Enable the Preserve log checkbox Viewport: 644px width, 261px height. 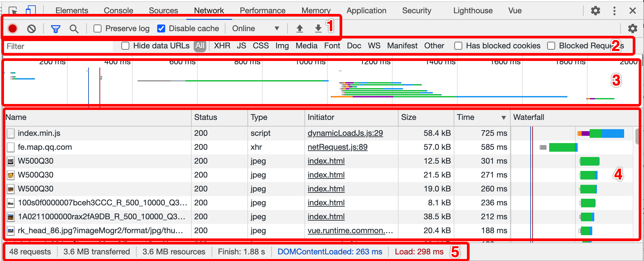coord(97,28)
